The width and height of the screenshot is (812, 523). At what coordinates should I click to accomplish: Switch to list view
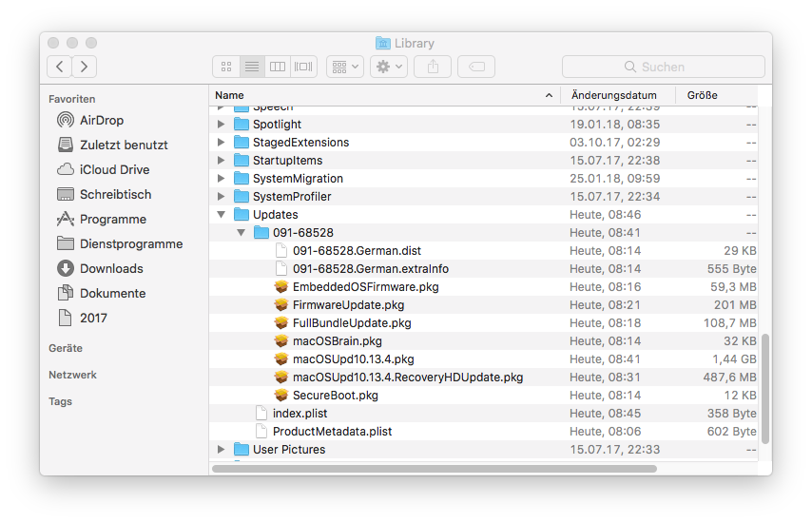coord(252,67)
